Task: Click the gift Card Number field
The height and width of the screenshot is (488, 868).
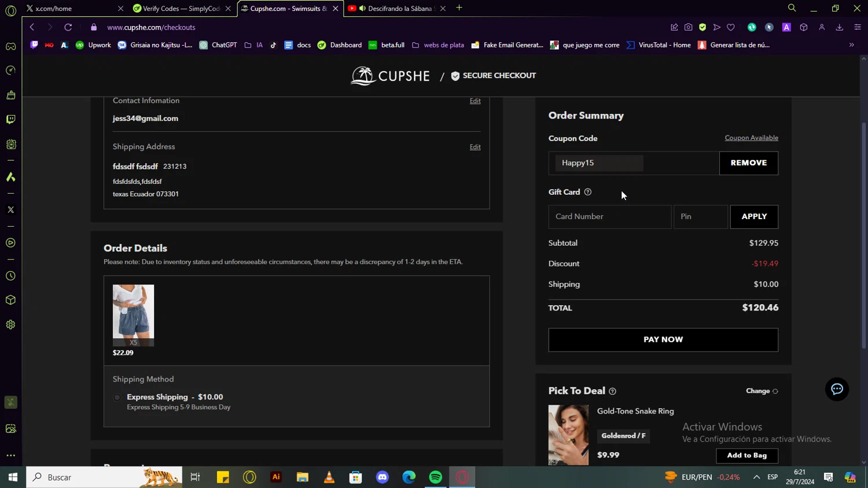Action: coord(610,217)
